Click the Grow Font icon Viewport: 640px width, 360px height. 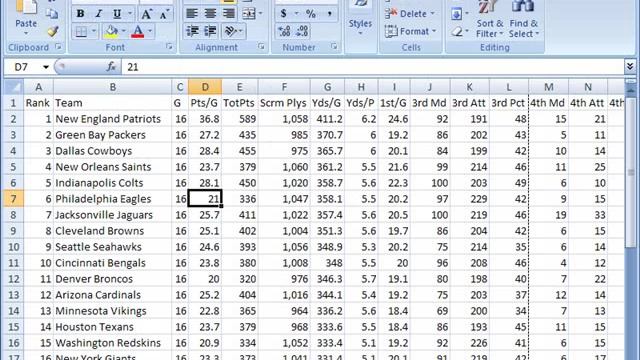(x=146, y=14)
